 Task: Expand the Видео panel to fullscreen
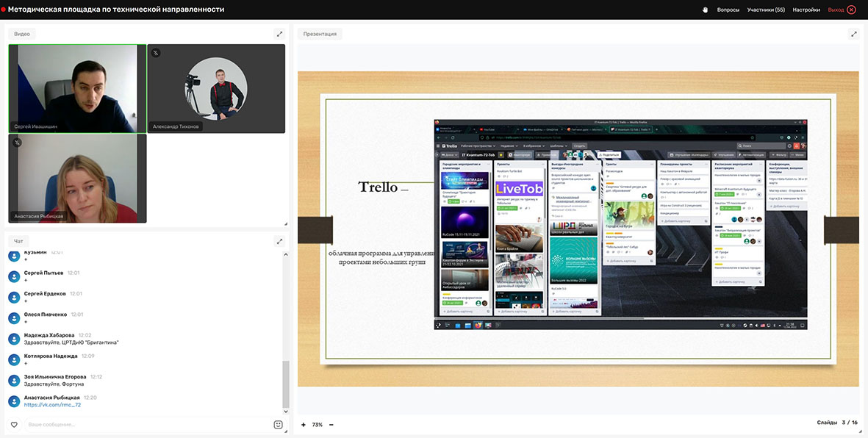(x=279, y=34)
